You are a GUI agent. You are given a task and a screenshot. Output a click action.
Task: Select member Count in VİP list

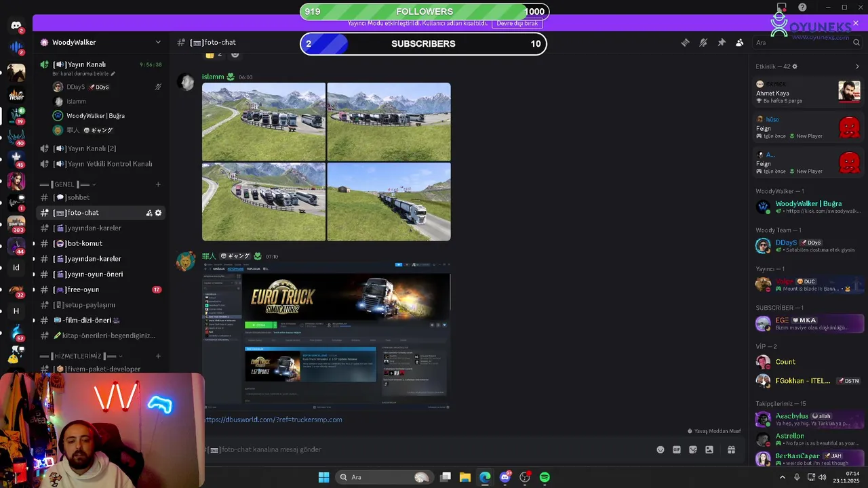[x=808, y=362]
